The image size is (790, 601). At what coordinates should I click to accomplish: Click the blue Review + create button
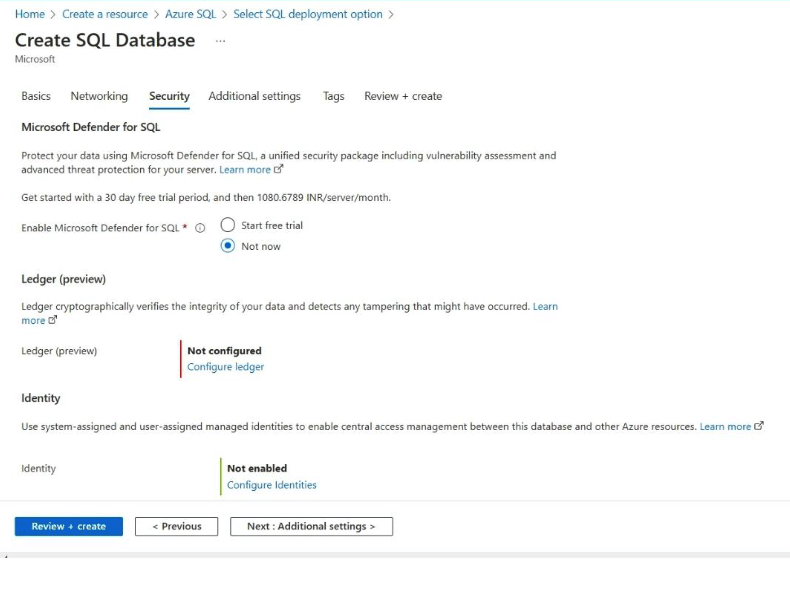tap(69, 526)
